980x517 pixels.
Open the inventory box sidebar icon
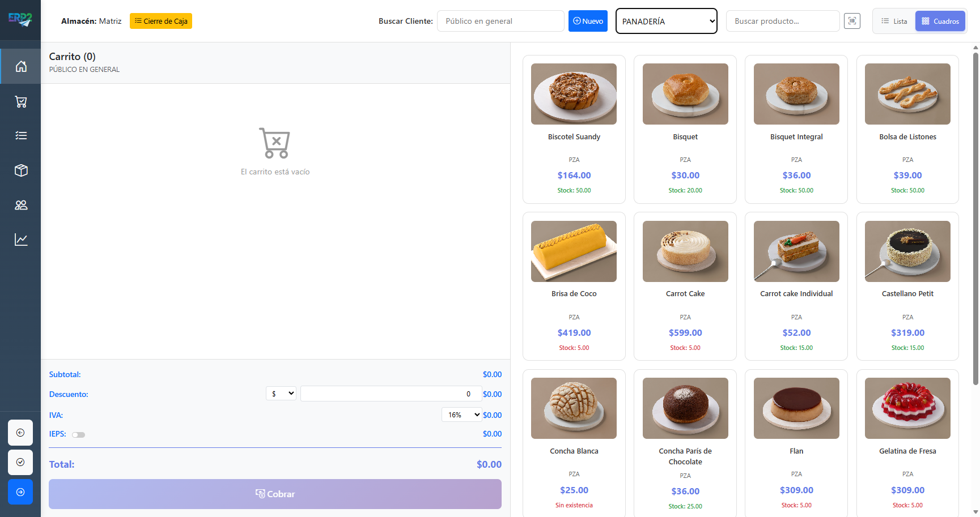[21, 170]
